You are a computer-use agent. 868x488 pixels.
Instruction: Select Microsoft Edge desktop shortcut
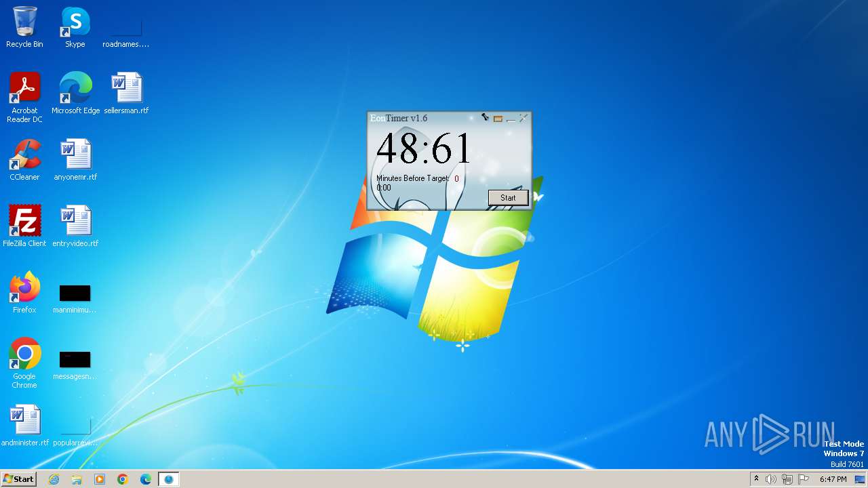point(75,94)
